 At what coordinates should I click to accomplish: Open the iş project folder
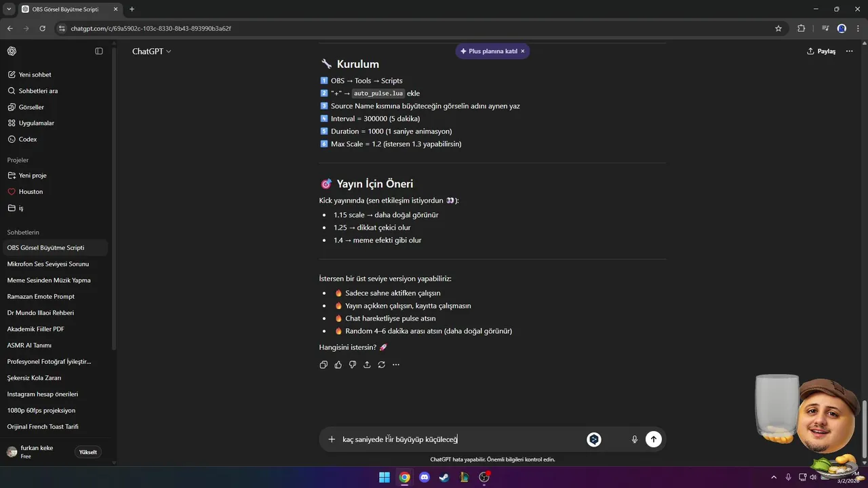54,208
